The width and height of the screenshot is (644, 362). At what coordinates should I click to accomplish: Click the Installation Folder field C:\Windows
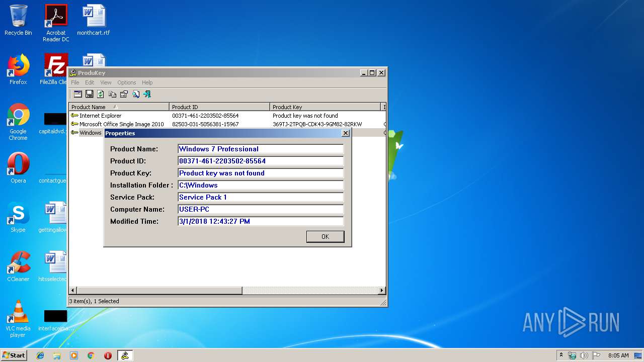point(261,185)
